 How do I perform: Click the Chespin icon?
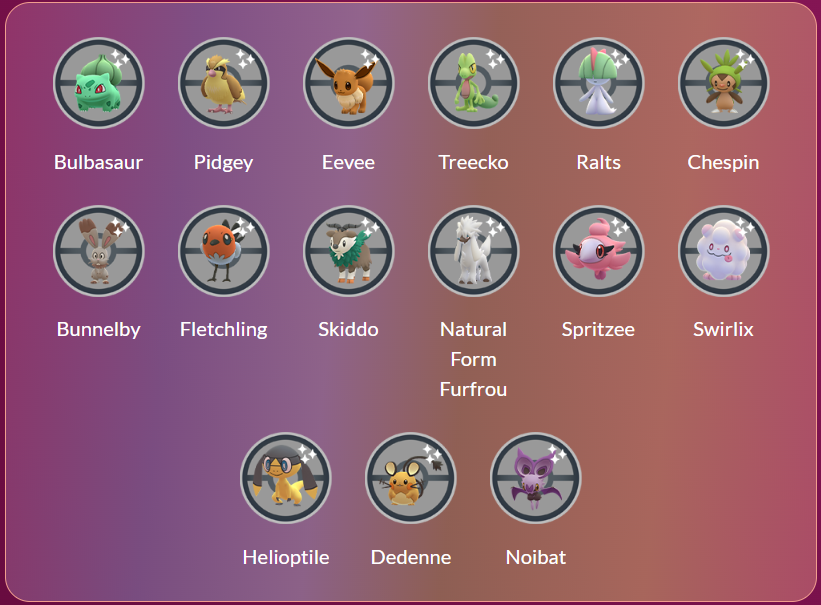(723, 84)
